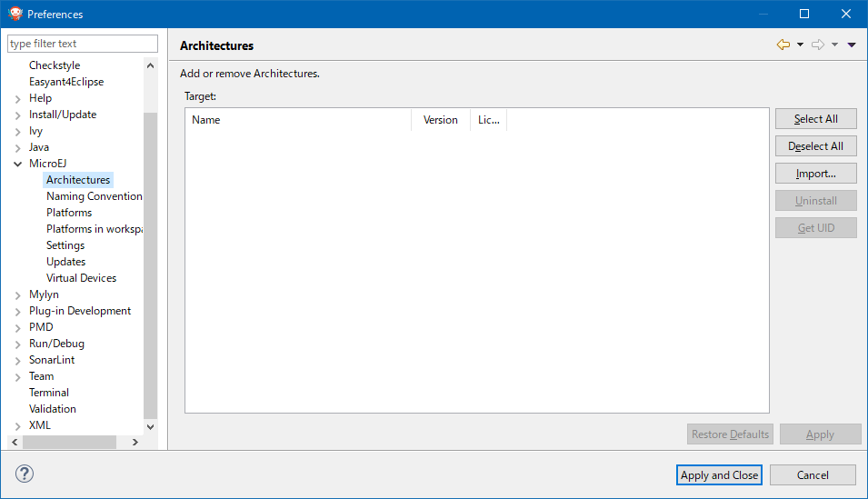Viewport: 868px width, 499px height.
Task: Close the Preferences window
Action: [846, 14]
